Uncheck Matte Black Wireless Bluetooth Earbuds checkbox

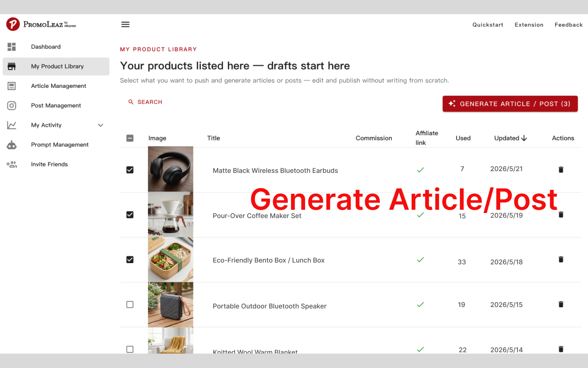point(130,170)
